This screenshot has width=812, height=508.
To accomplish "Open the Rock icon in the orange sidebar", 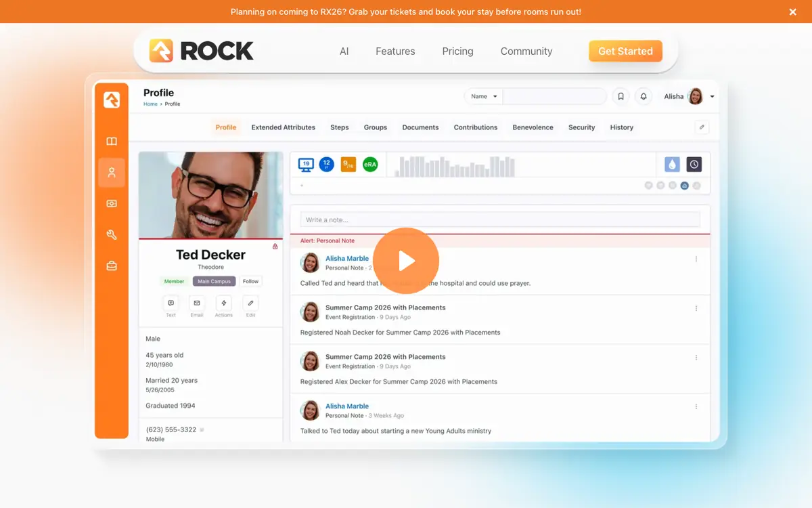I will tap(112, 100).
